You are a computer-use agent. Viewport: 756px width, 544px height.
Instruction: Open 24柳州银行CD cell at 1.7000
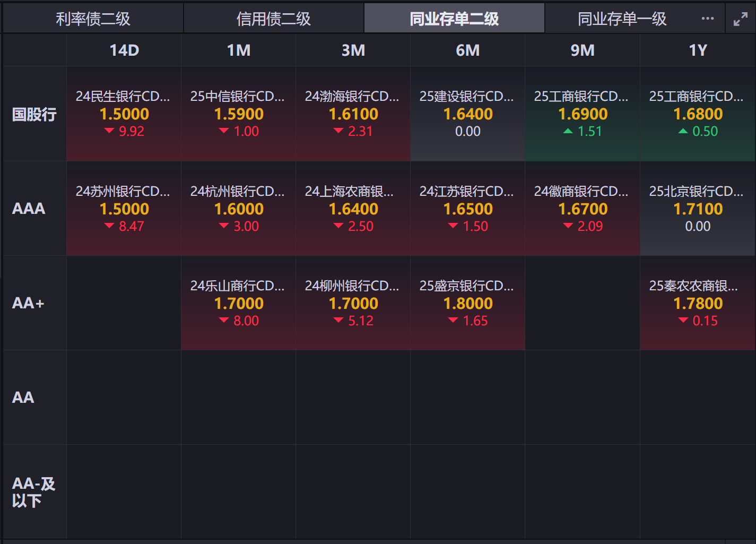tap(353, 303)
